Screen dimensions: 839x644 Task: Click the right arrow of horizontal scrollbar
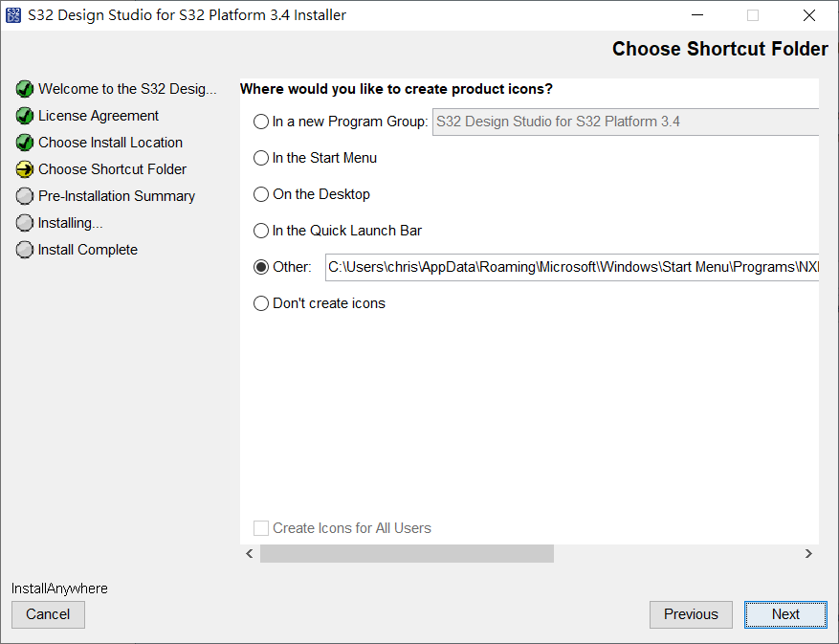(808, 553)
